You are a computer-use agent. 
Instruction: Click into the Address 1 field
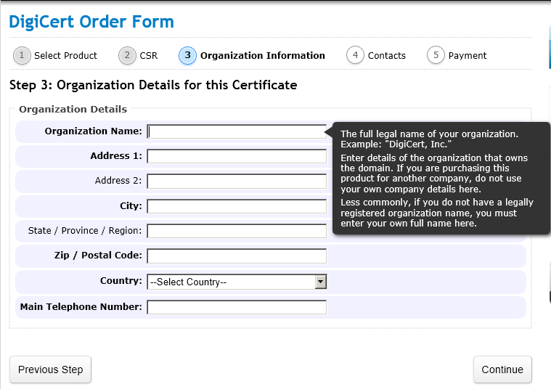[x=237, y=156]
